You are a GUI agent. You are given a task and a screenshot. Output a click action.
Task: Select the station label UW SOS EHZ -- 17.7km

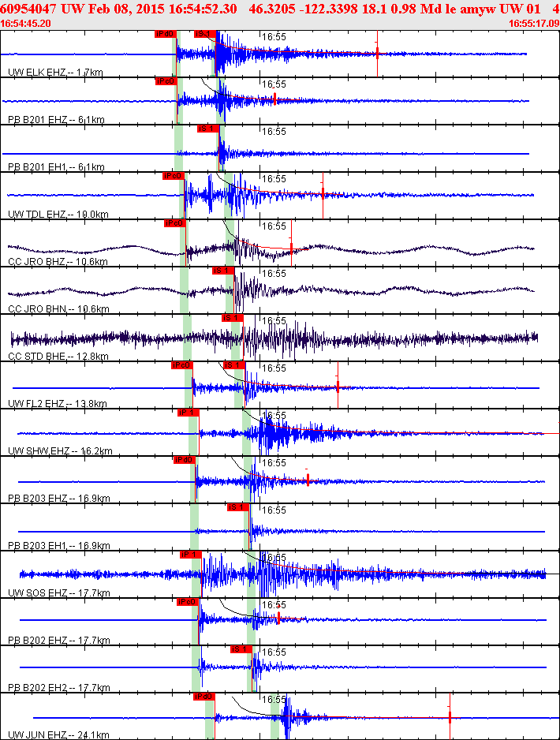tap(59, 592)
